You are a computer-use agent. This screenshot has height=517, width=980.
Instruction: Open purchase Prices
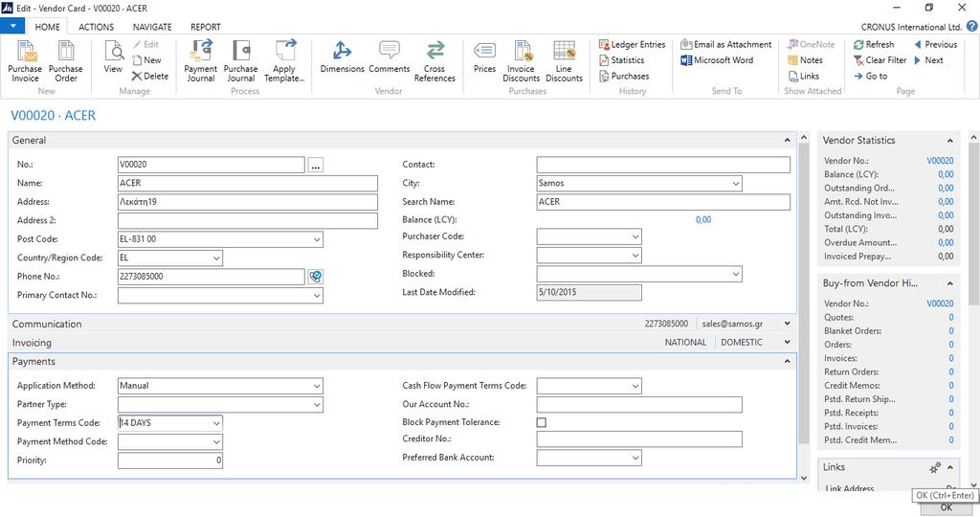(484, 56)
